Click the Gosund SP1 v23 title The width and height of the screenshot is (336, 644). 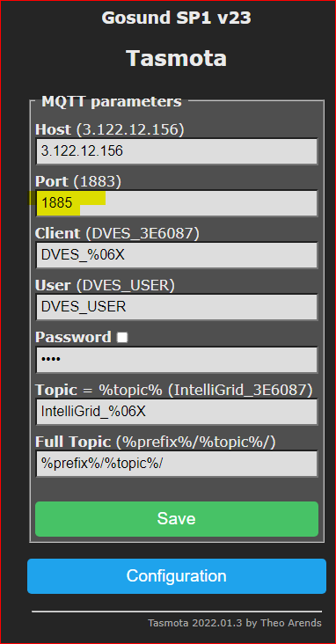click(176, 18)
